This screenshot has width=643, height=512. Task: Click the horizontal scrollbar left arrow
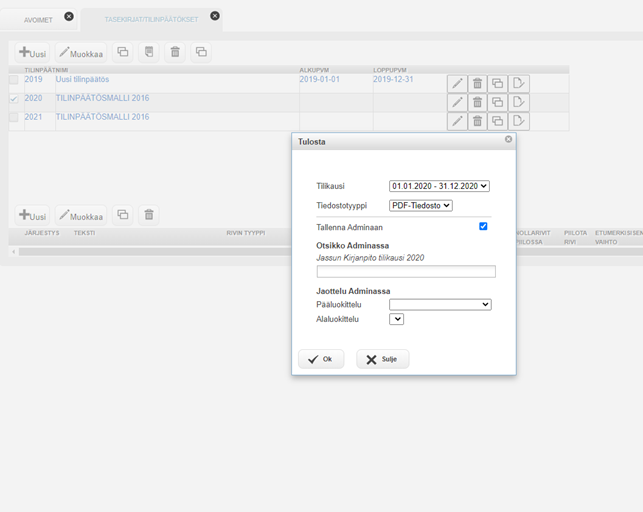(x=14, y=252)
